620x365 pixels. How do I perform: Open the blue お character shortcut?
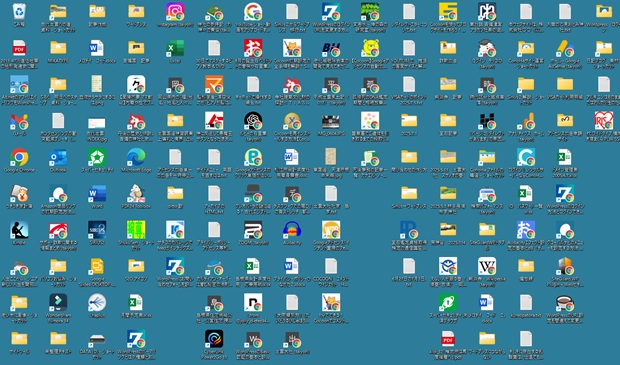click(x=526, y=230)
